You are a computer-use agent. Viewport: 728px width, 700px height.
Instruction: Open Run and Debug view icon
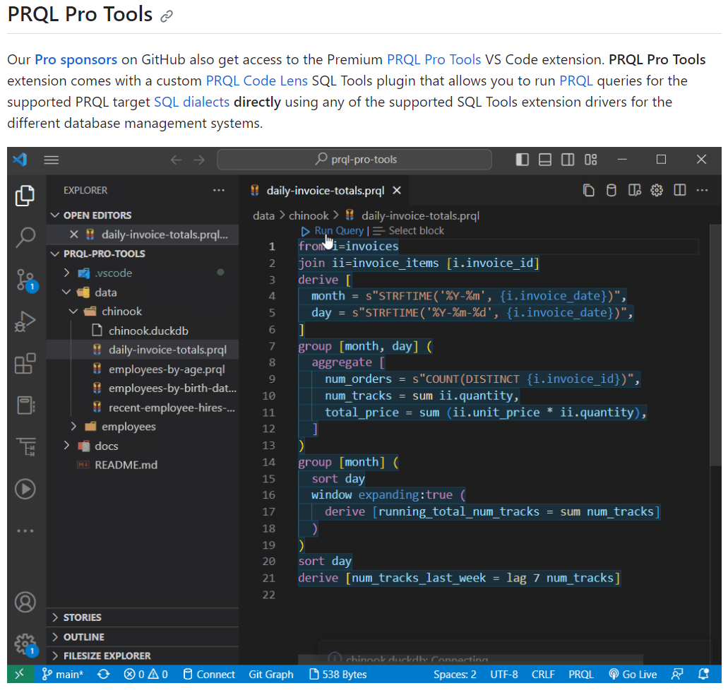pyautogui.click(x=25, y=321)
